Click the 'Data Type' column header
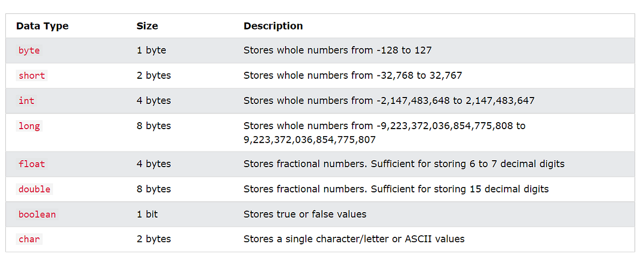 pos(42,26)
